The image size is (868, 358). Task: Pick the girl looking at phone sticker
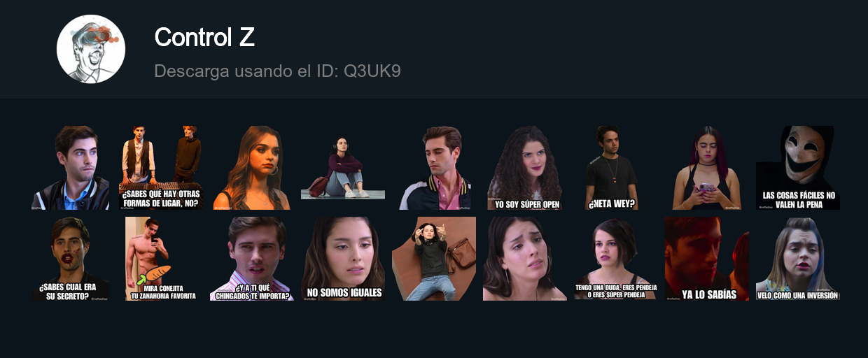pos(707,168)
